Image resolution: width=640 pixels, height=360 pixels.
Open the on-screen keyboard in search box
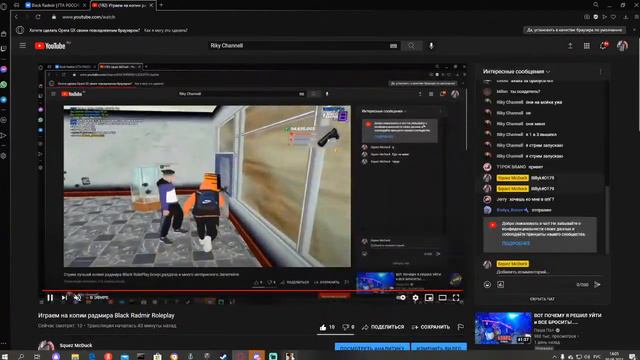pyautogui.click(x=393, y=46)
